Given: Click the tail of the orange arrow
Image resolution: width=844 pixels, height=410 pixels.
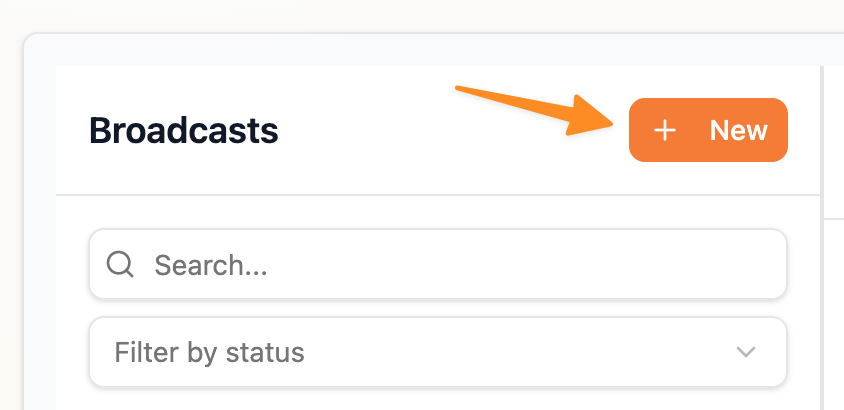Looking at the screenshot, I should coord(460,90).
